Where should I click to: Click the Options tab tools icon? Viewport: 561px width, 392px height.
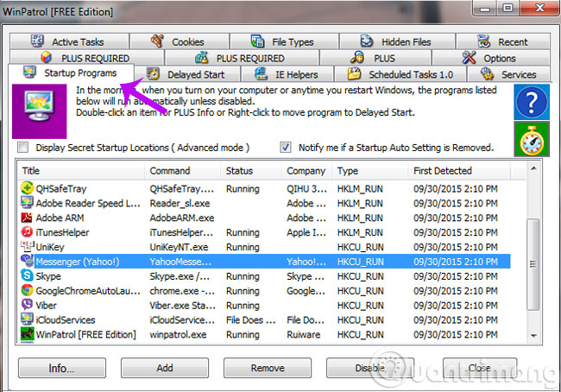point(469,58)
